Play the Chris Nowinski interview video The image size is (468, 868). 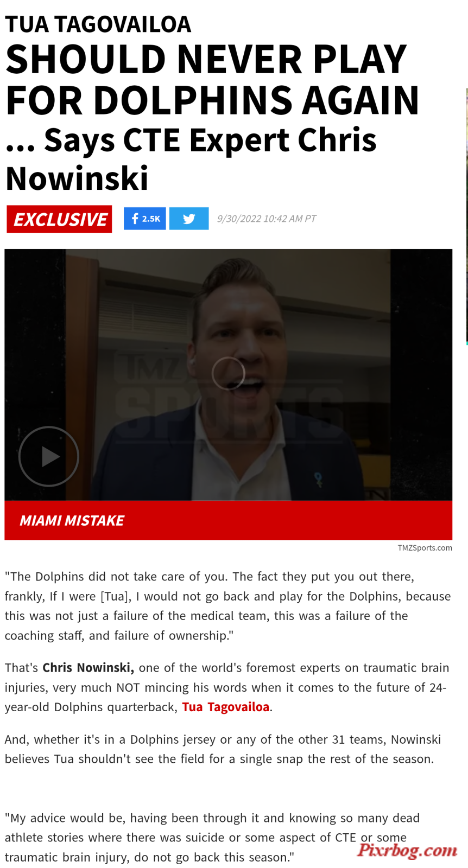[49, 456]
